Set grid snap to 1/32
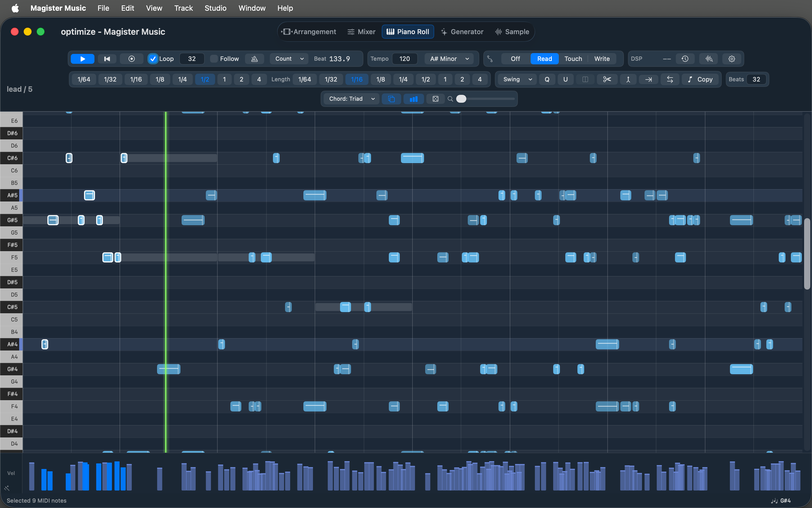The width and height of the screenshot is (812, 508). (110, 79)
